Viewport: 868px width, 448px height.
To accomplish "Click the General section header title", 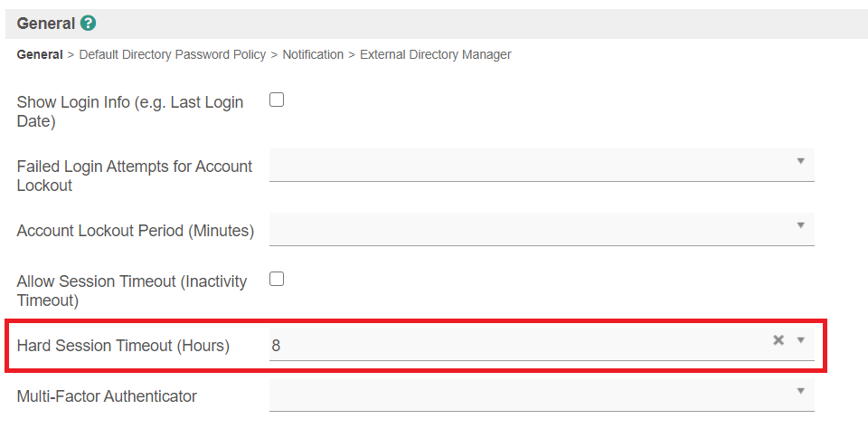I will [x=46, y=24].
